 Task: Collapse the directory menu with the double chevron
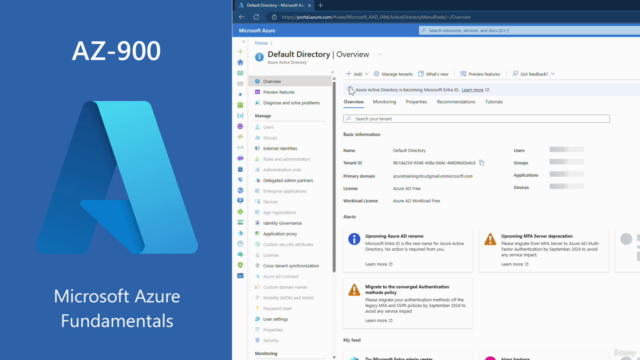pyautogui.click(x=332, y=72)
